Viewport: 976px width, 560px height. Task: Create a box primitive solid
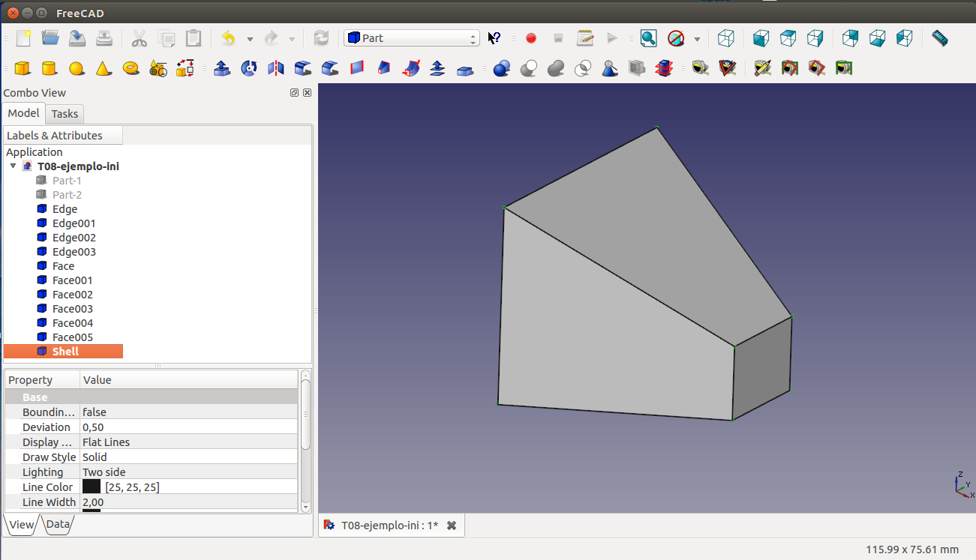click(x=23, y=69)
